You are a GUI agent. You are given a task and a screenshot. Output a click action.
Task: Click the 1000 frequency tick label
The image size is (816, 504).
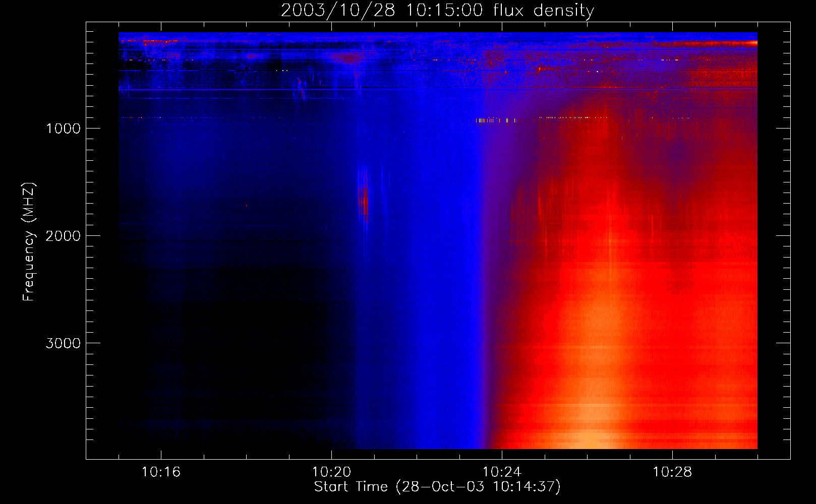[63, 129]
